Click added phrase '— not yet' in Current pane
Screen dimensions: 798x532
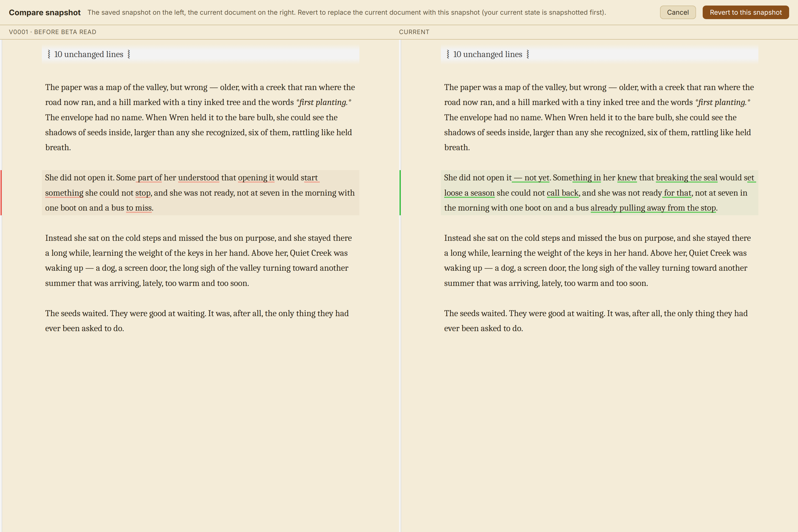click(531, 178)
